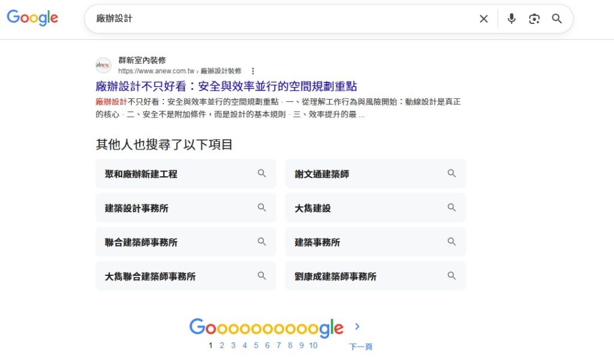Image resolution: width=614 pixels, height=364 pixels.
Task: Open result 廠辦設計不只好看：安全與效率並行的空間規劃重點
Action: click(x=226, y=86)
